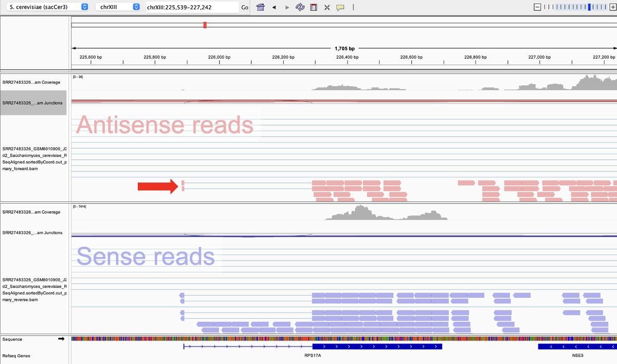Click the sense junction arc in Junctions track
Image resolution: width=617 pixels, height=364 pixels.
coord(248,235)
